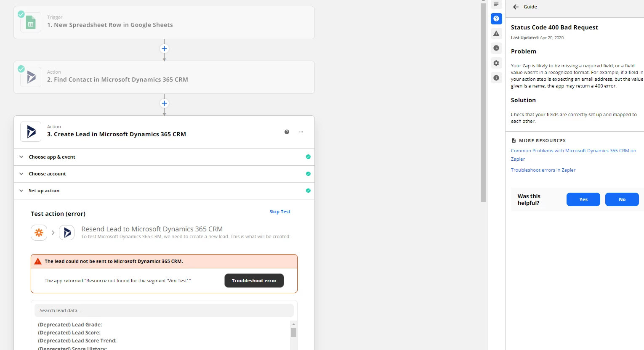Open Zap settings with the gear icon
This screenshot has height=350, width=644.
point(496,63)
